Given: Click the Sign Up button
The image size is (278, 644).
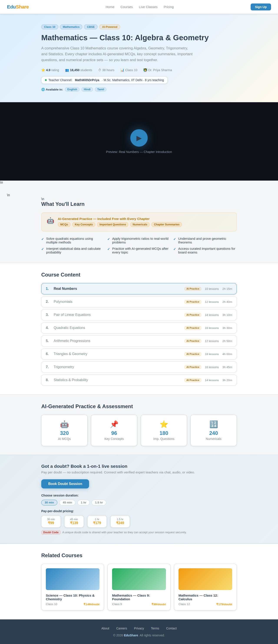Looking at the screenshot, I should [261, 7].
